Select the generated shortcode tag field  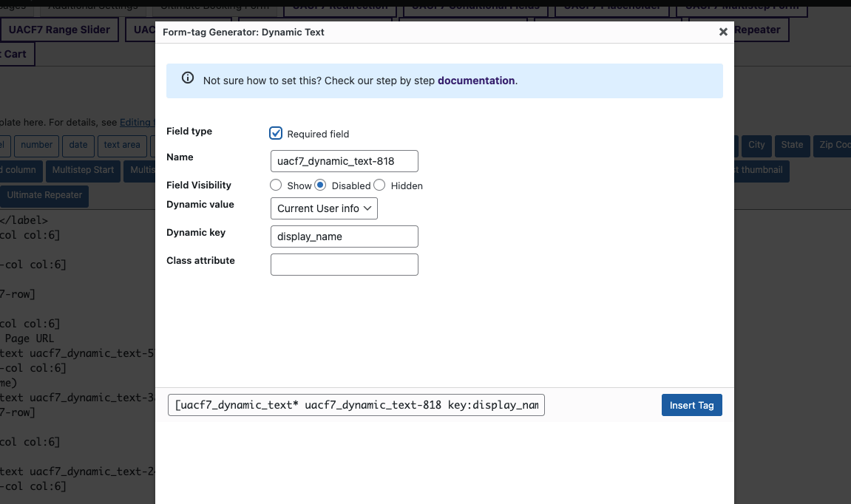point(356,405)
